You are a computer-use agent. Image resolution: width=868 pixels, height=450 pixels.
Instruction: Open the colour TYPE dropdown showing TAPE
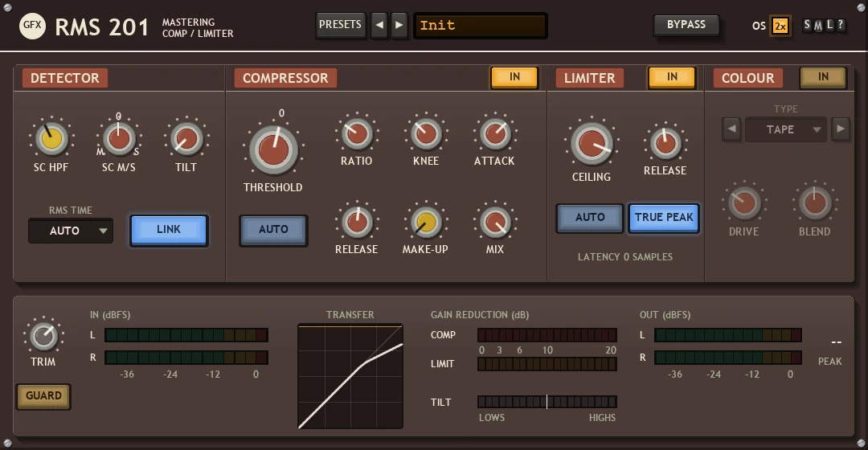pos(785,129)
